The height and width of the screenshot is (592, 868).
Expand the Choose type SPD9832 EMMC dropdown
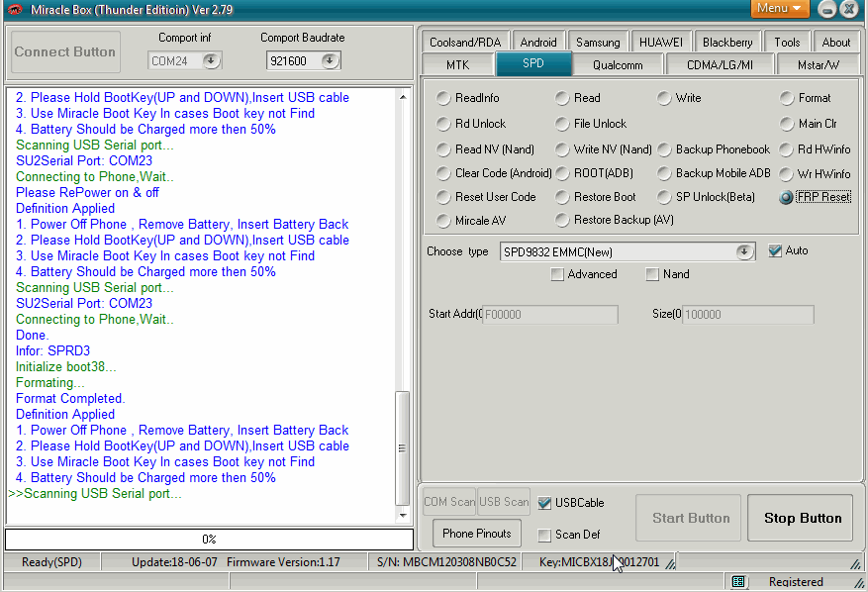point(744,252)
